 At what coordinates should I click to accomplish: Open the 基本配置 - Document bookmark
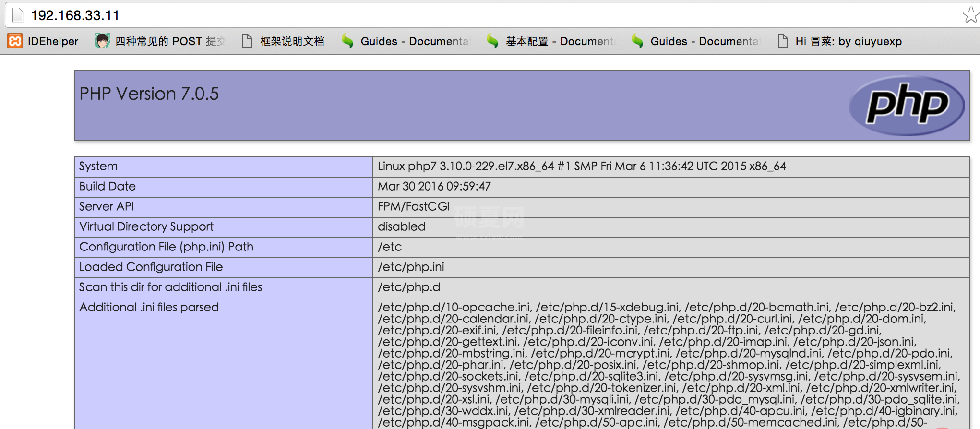pos(561,41)
